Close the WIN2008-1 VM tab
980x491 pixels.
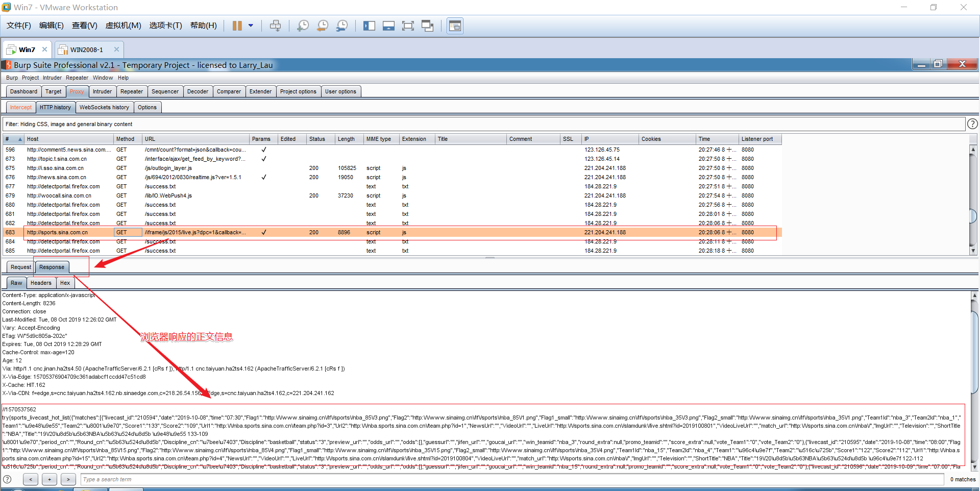pyautogui.click(x=116, y=50)
